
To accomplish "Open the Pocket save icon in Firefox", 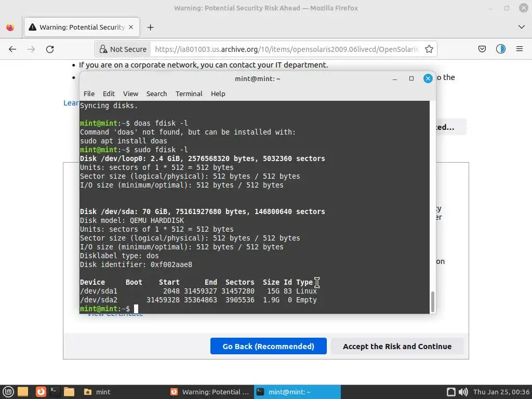I will click(x=482, y=49).
